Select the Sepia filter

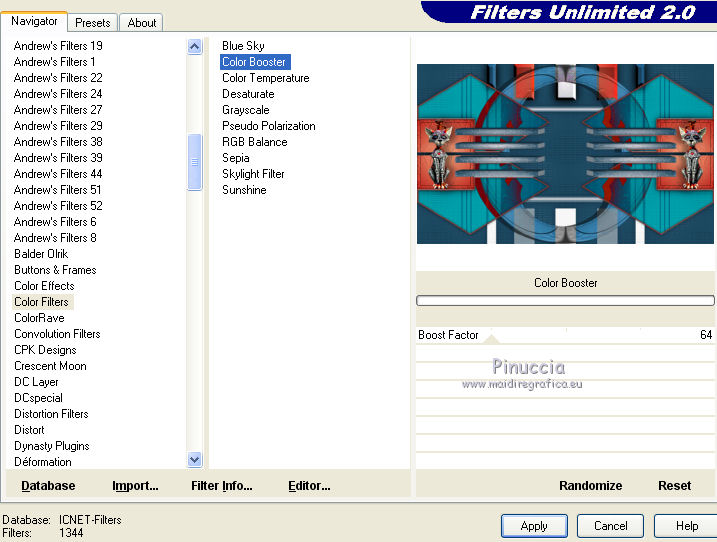pos(236,158)
